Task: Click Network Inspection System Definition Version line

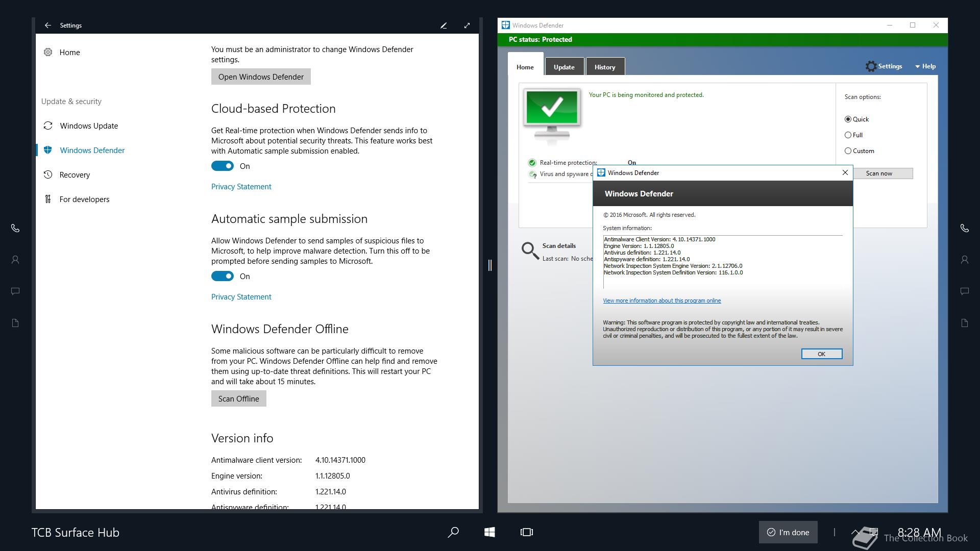Action: pos(673,272)
